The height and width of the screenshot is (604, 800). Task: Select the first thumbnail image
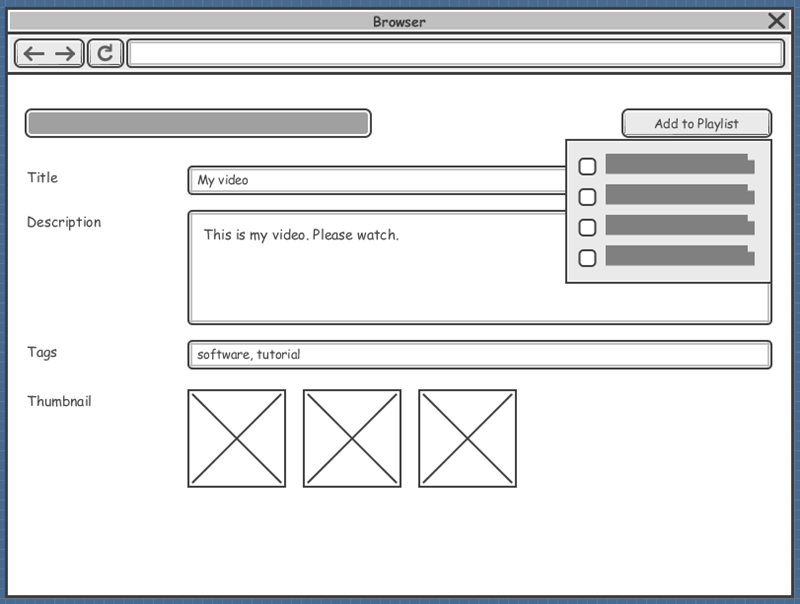click(237, 439)
